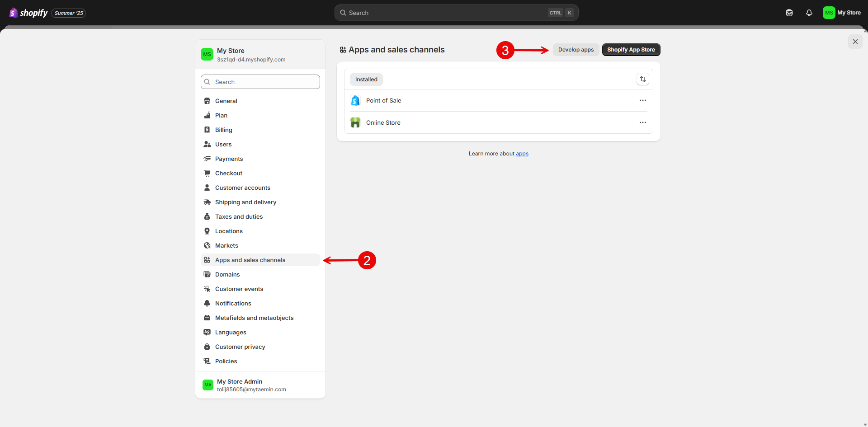Go to Customer privacy settings
This screenshot has width=868, height=427.
(x=260, y=347)
